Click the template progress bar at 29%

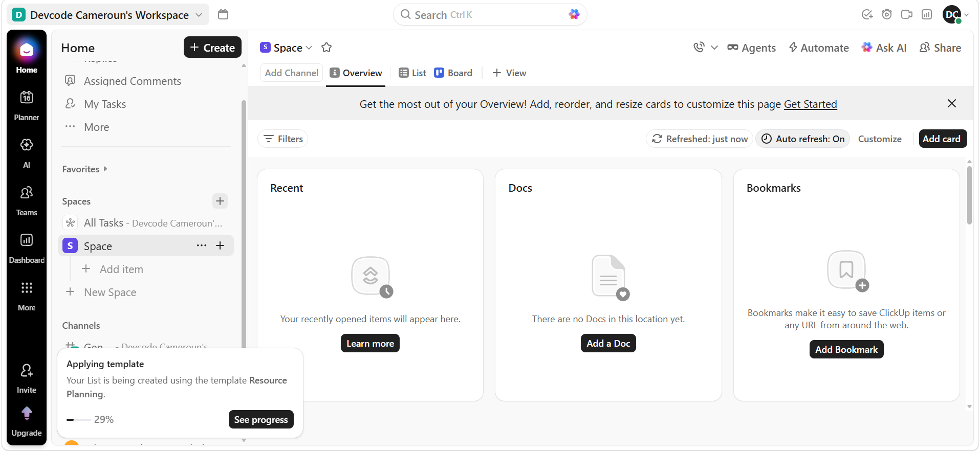(x=78, y=419)
